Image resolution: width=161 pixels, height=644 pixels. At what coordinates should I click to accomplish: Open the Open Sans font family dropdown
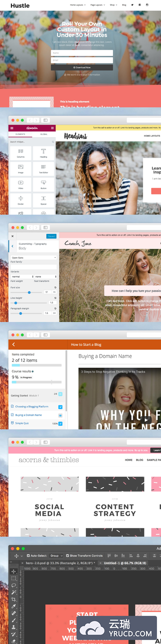coord(33,258)
